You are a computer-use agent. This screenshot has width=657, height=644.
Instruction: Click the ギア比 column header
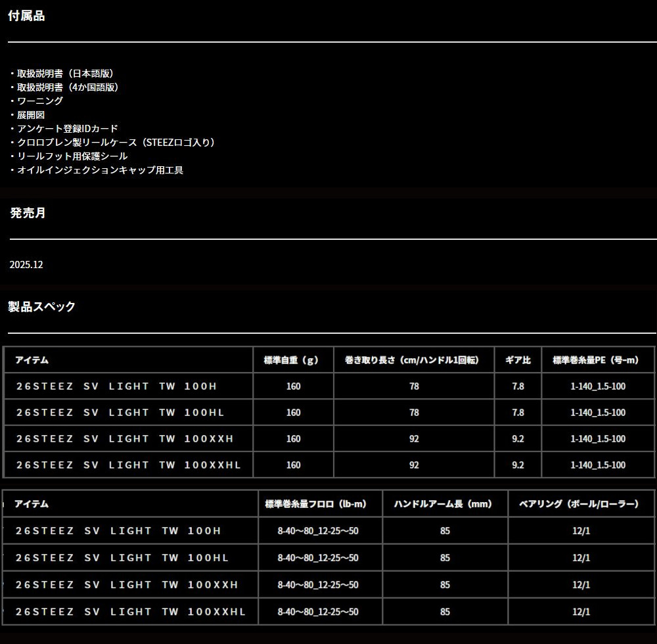518,360
